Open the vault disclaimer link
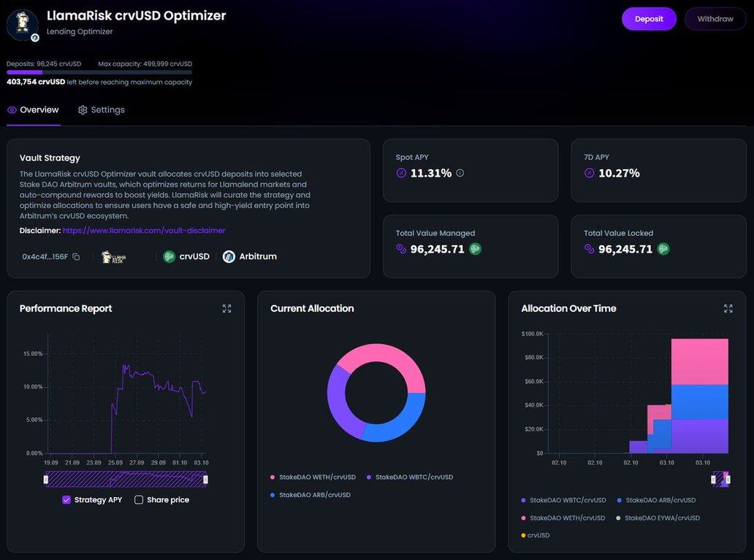Image resolution: width=754 pixels, height=560 pixels. [144, 231]
